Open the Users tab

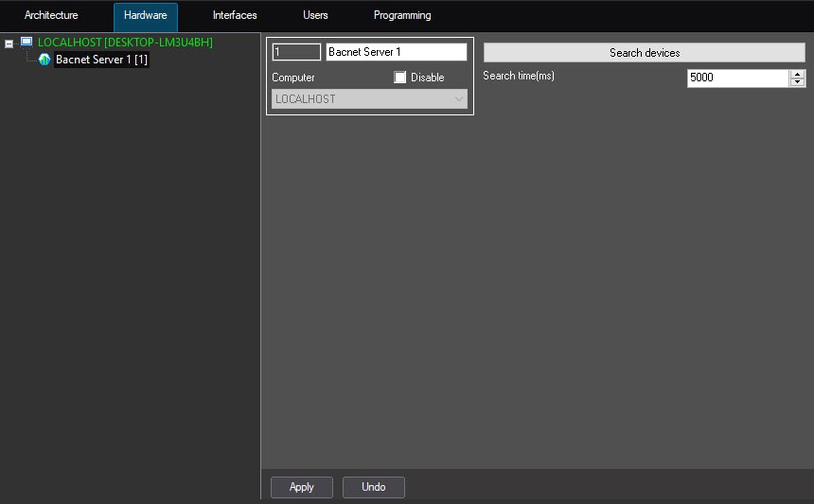click(x=315, y=15)
